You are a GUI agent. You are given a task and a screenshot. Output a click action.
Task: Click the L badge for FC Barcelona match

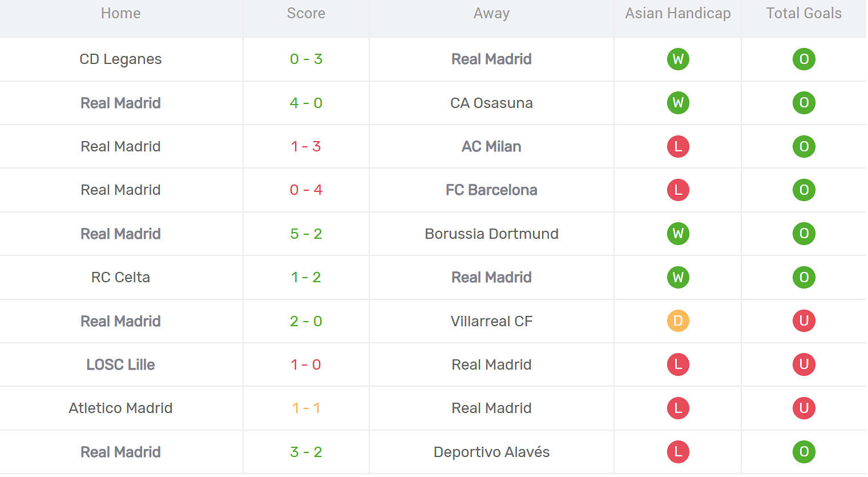pos(677,190)
